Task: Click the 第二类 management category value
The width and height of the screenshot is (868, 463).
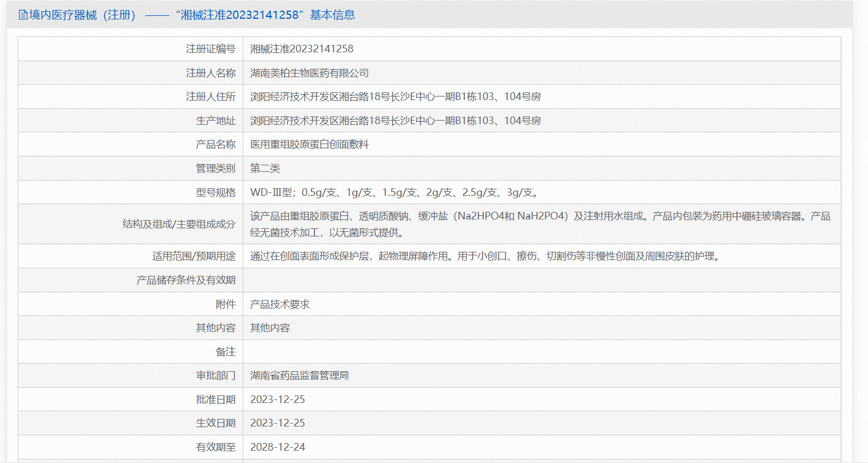Action: pos(265,168)
